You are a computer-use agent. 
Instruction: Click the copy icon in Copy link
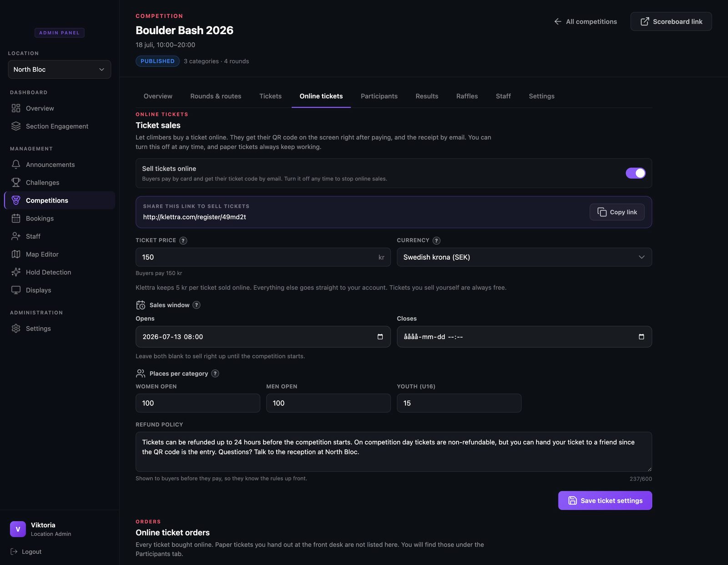point(602,212)
